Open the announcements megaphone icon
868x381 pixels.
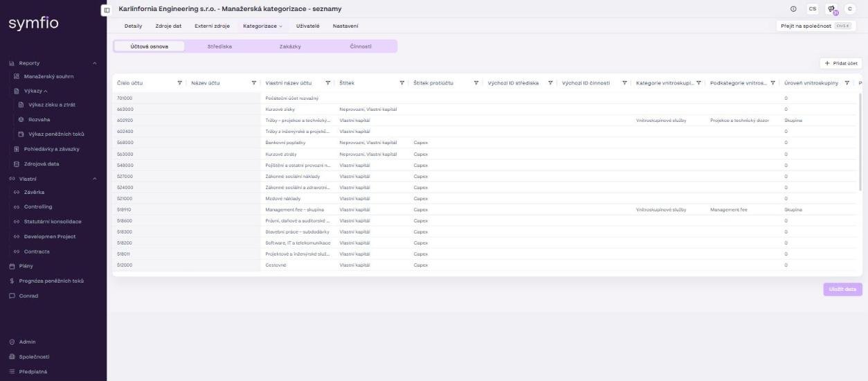pyautogui.click(x=830, y=10)
